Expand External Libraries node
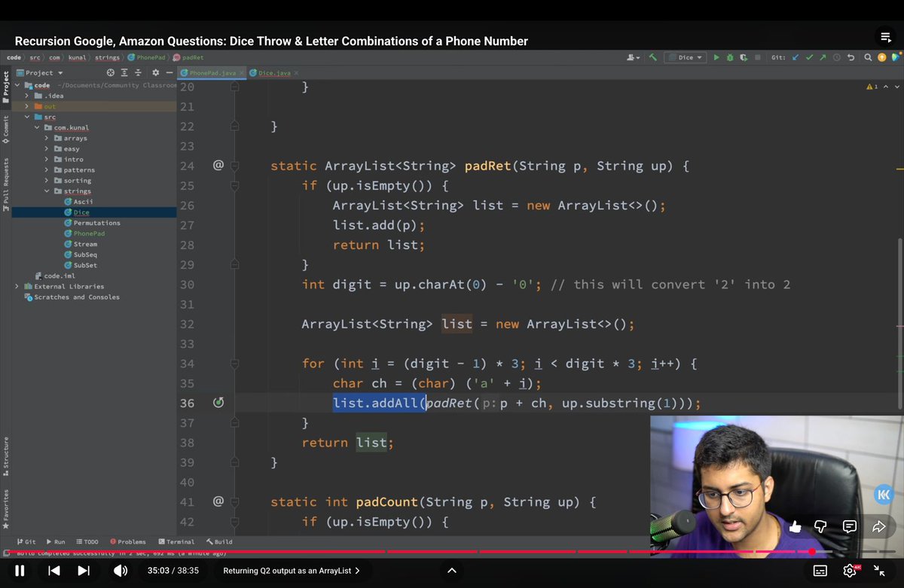 click(17, 286)
